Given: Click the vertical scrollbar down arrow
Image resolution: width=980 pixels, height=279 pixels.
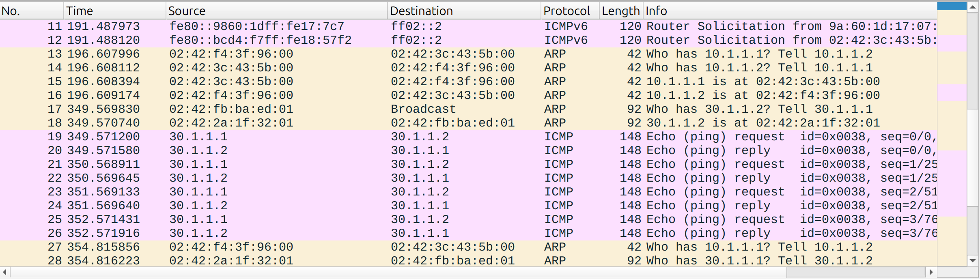Looking at the screenshot, I should point(973,260).
